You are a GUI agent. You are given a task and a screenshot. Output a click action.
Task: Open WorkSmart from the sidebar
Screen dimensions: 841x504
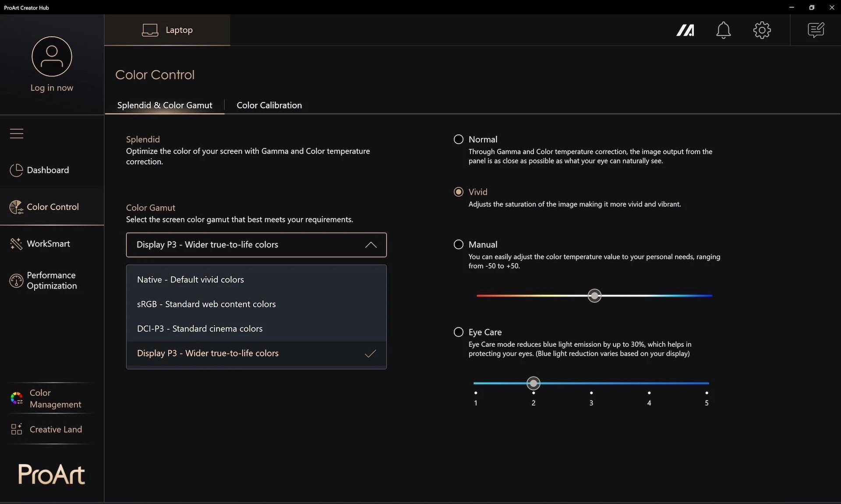click(48, 244)
